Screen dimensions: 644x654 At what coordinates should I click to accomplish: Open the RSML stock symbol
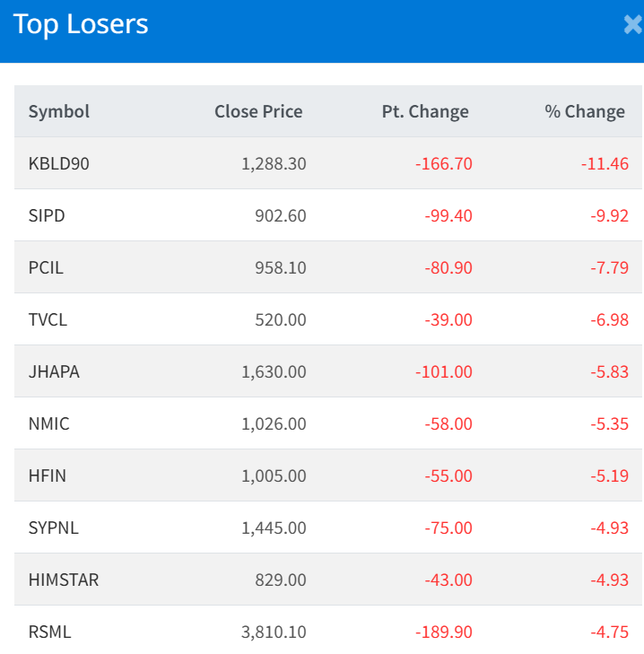tap(49, 632)
